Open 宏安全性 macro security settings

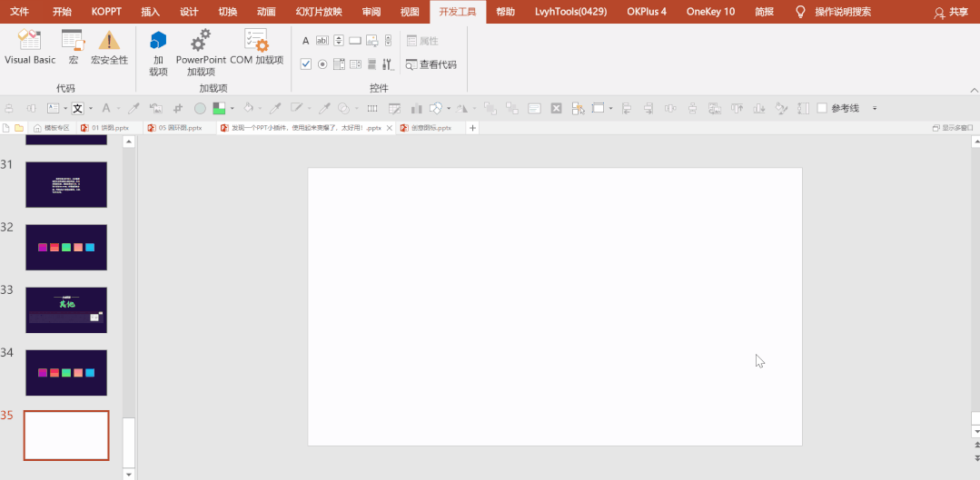[x=109, y=48]
